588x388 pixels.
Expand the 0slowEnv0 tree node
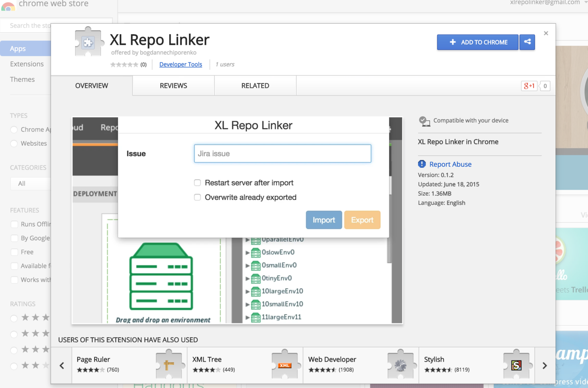[x=248, y=252]
